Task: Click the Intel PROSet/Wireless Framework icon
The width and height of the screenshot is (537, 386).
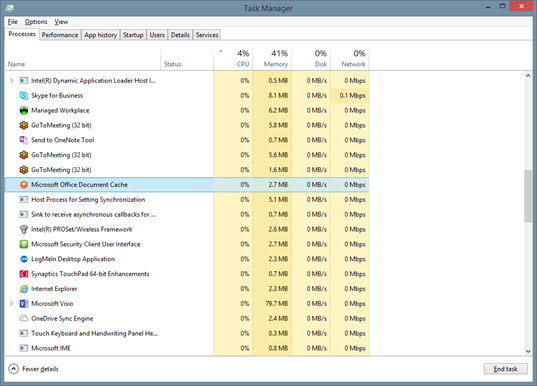Action: [x=24, y=229]
